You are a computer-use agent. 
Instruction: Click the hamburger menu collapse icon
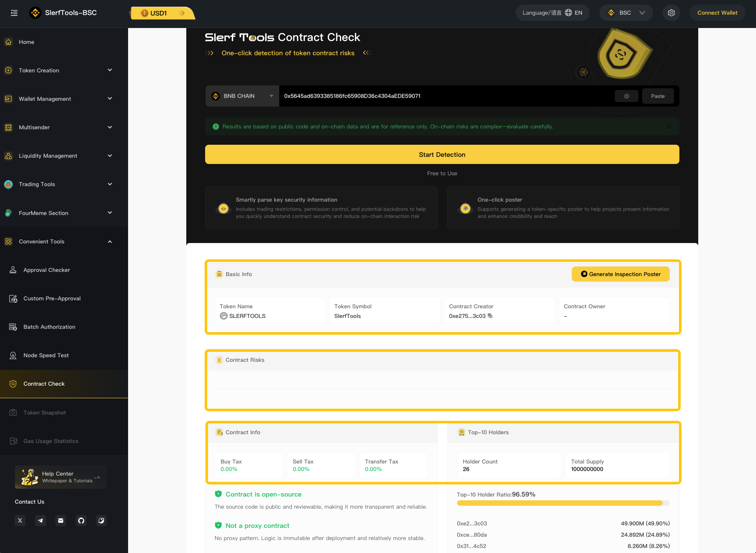point(14,13)
